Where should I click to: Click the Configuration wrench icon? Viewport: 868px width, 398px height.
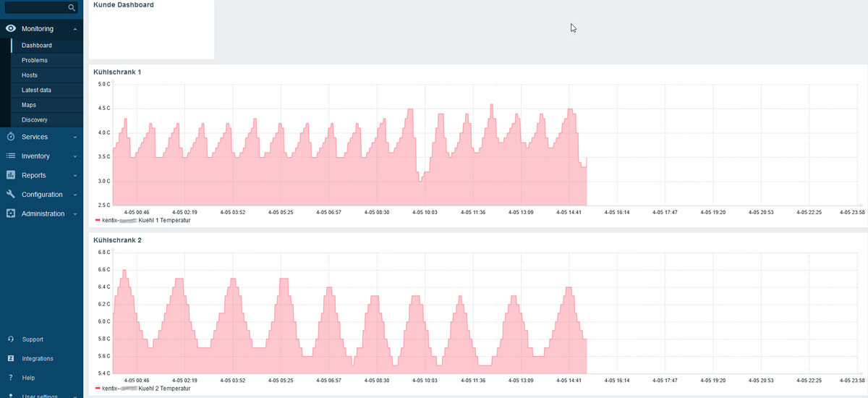(10, 195)
